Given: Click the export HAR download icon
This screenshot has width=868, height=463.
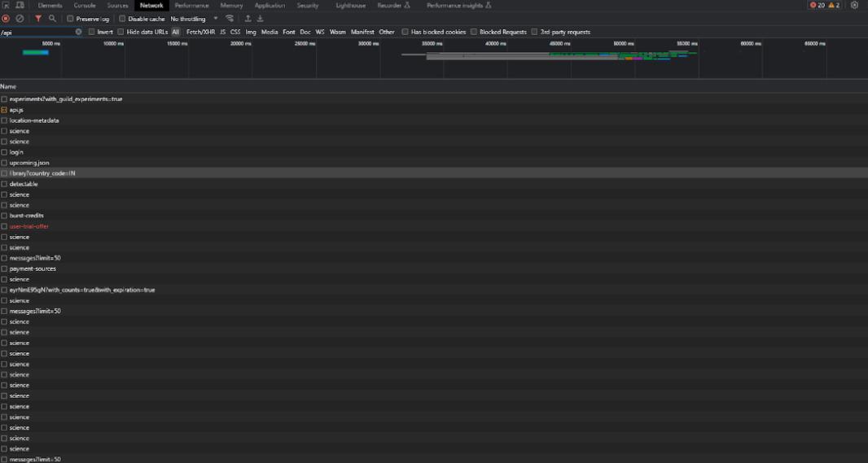Looking at the screenshot, I should click(x=261, y=19).
